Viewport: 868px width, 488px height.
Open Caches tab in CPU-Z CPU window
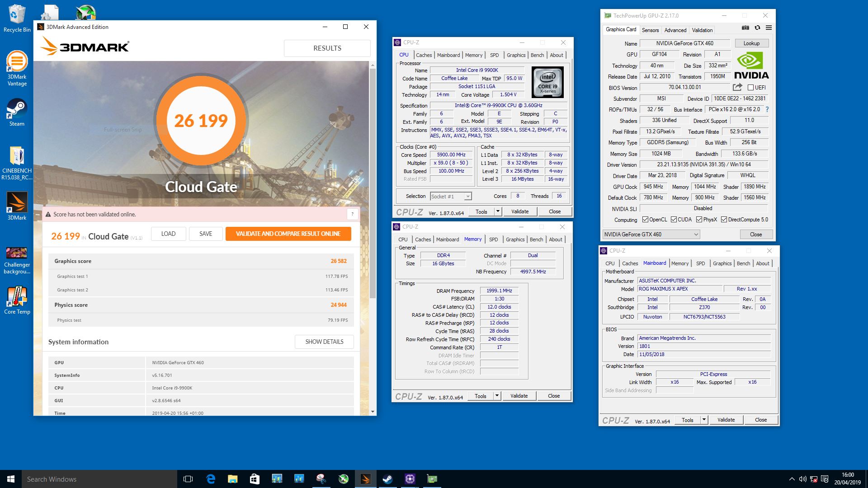(424, 55)
